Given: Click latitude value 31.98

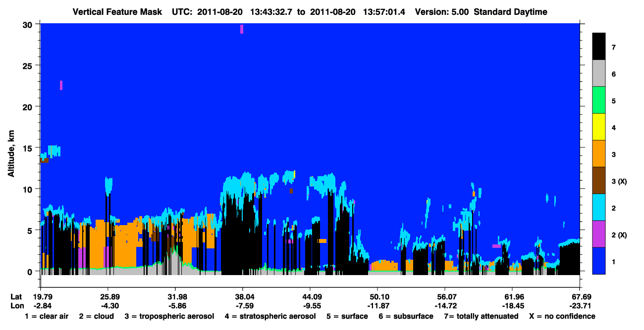Looking at the screenshot, I should [175, 296].
